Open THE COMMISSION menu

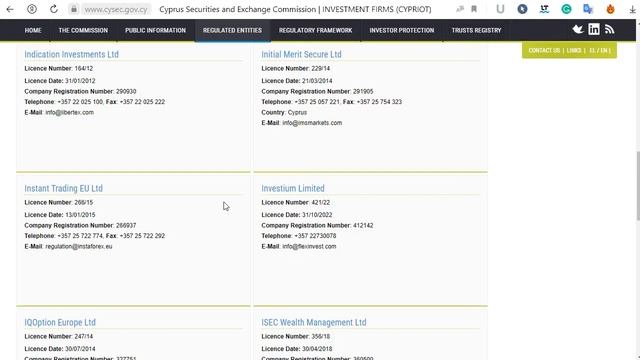pos(83,30)
